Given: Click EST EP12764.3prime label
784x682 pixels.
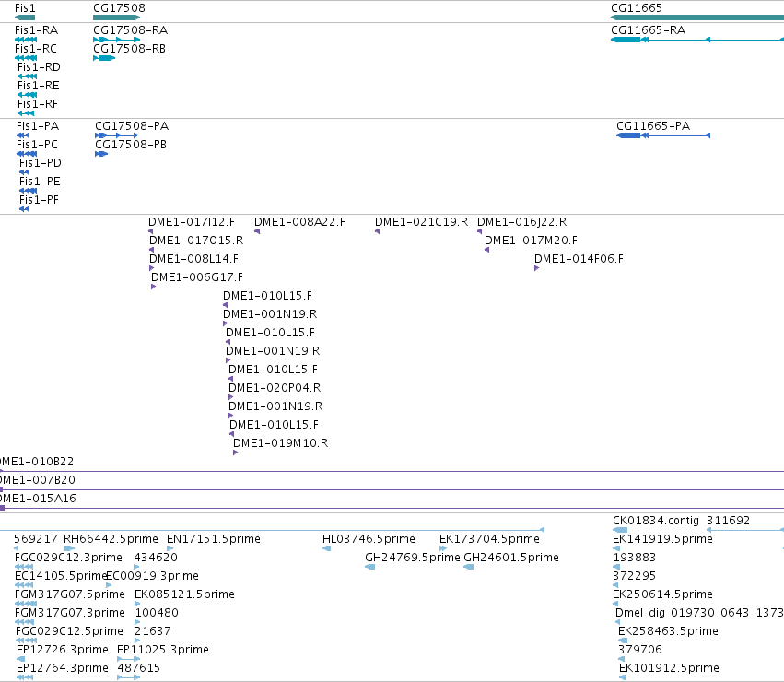Looking at the screenshot, I should click(62, 669).
